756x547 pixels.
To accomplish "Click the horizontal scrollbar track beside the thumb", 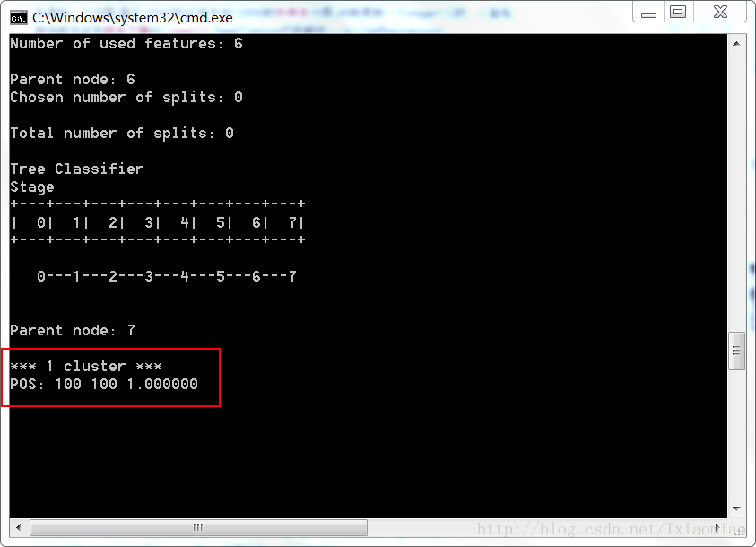I will pyautogui.click(x=537, y=527).
